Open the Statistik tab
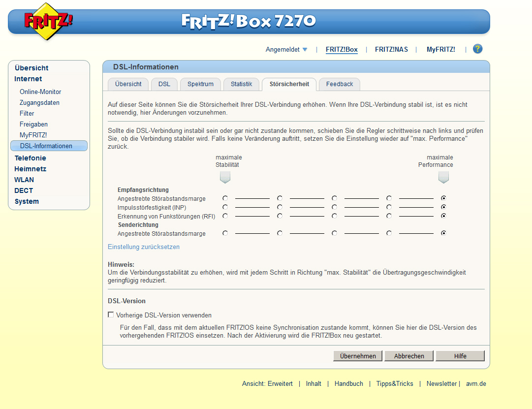This screenshot has width=532, height=409. [241, 84]
